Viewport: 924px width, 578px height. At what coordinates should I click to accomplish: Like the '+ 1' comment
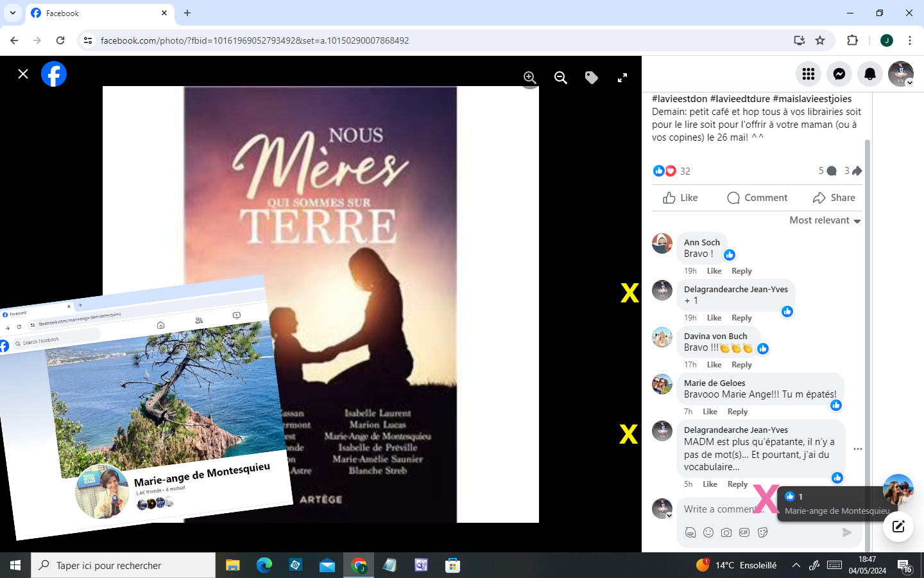(x=714, y=318)
